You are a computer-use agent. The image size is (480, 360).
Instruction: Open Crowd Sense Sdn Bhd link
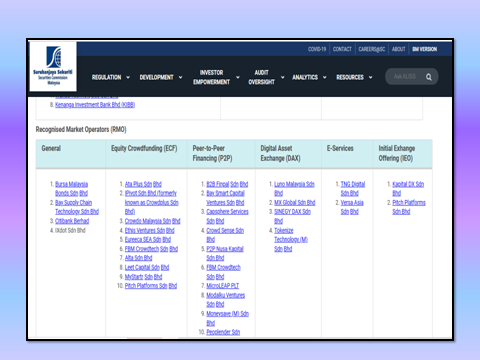tap(225, 235)
